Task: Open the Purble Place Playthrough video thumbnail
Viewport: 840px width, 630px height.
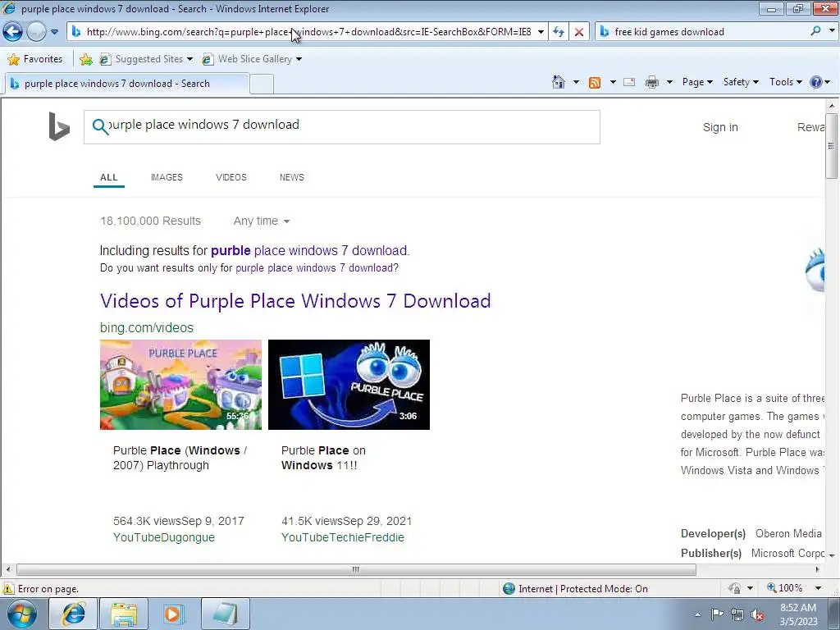Action: [180, 385]
